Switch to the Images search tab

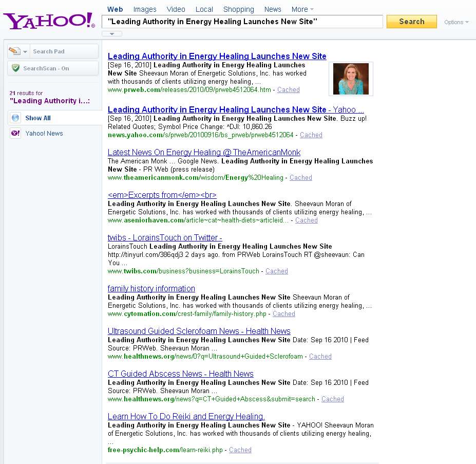[x=145, y=9]
